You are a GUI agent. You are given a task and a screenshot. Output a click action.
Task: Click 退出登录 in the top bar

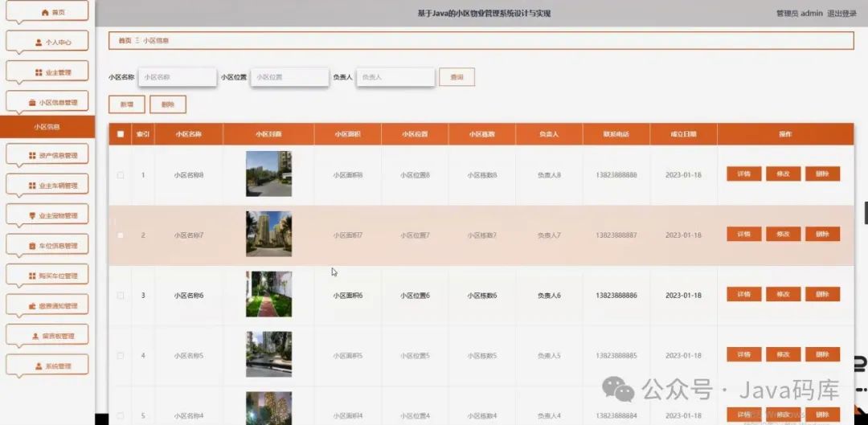point(842,14)
